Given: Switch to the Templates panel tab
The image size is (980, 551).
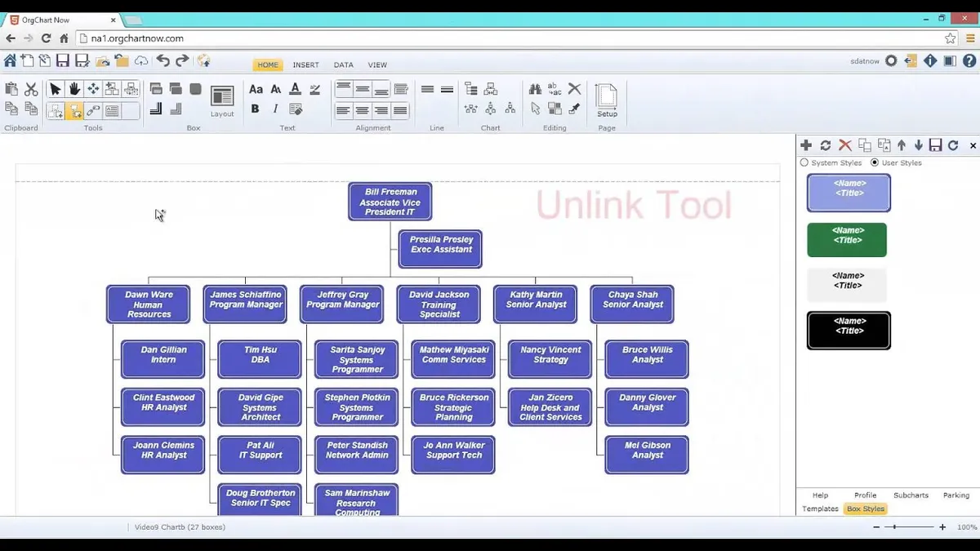Looking at the screenshot, I should pos(820,509).
